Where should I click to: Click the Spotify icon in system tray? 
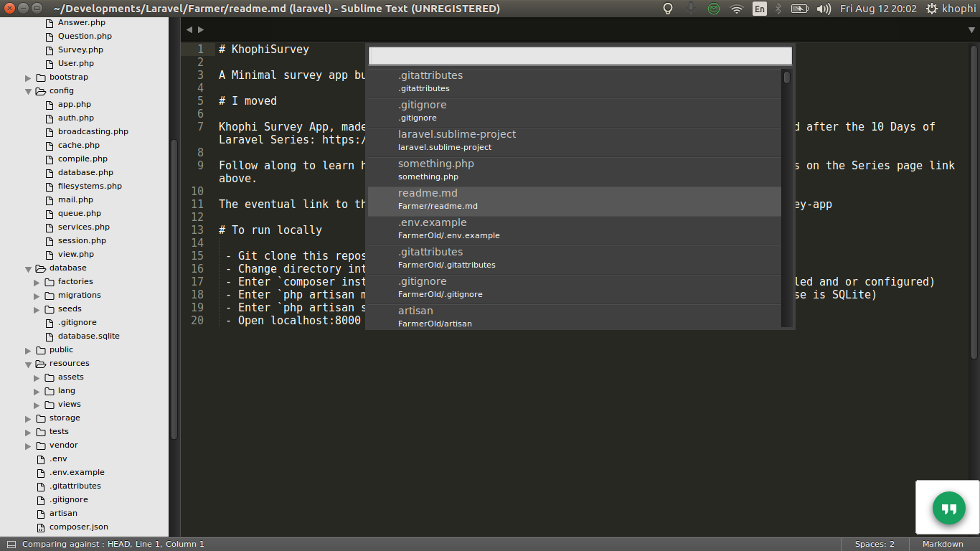pos(713,9)
